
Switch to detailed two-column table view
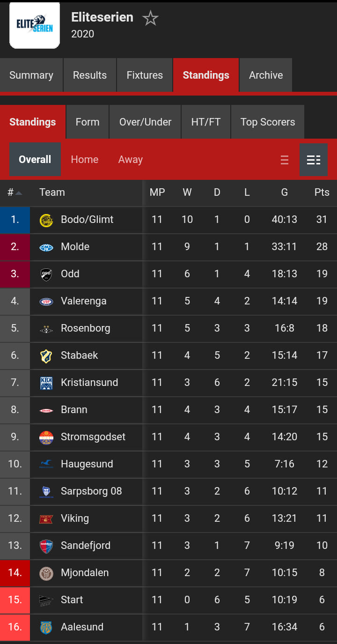pyautogui.click(x=314, y=160)
